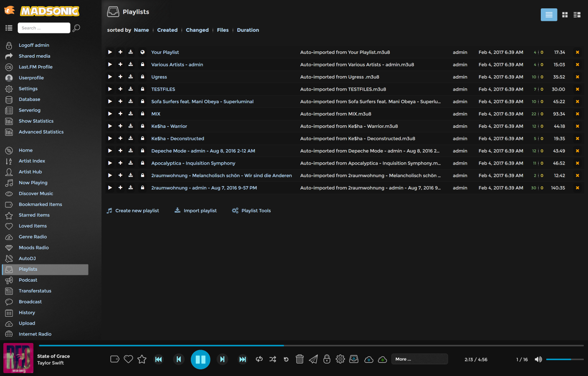
Task: Add Ke$ha - Warrior playlist to queue
Action: 120,126
